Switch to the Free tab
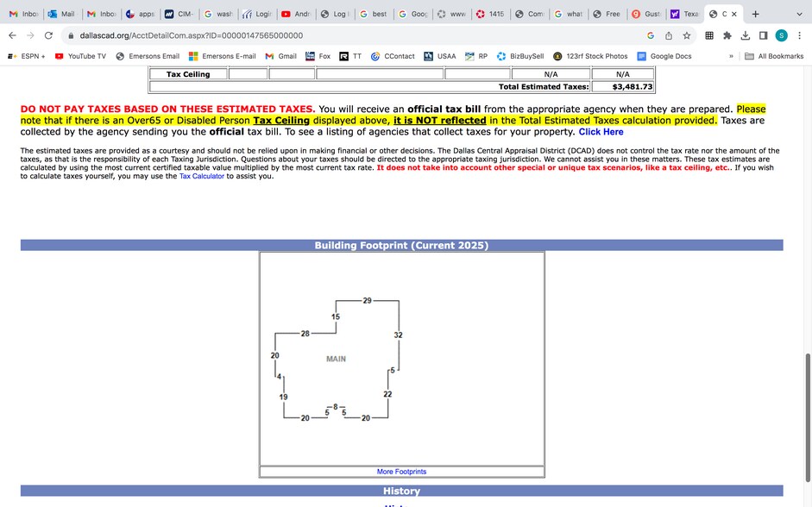Image resolution: width=812 pixels, height=507 pixels. click(x=607, y=14)
